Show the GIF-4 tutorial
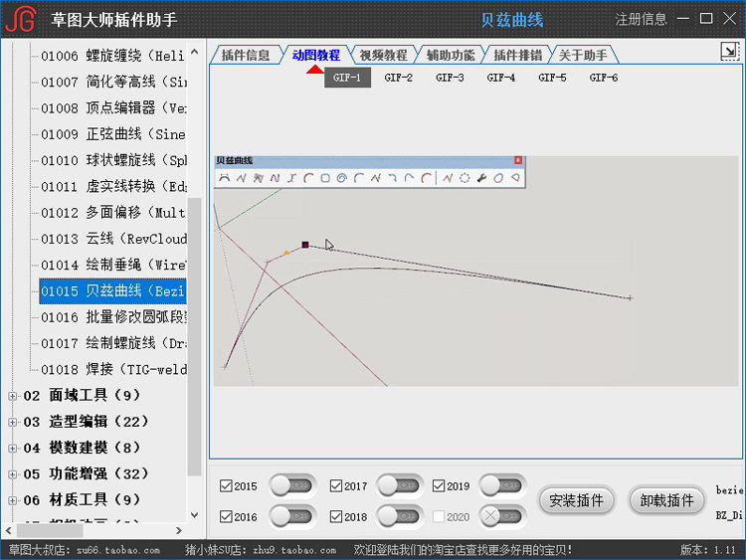746x560 pixels. [x=501, y=78]
